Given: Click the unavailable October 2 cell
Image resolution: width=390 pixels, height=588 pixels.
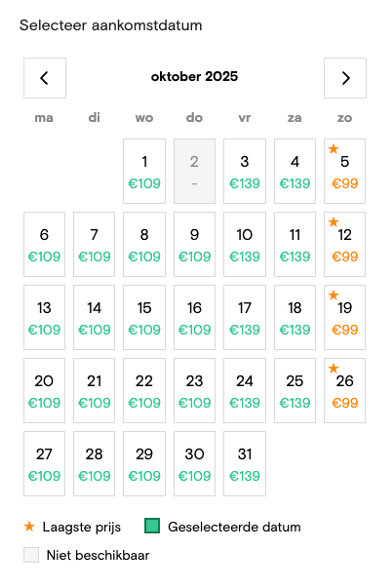Looking at the screenshot, I should point(194,171).
